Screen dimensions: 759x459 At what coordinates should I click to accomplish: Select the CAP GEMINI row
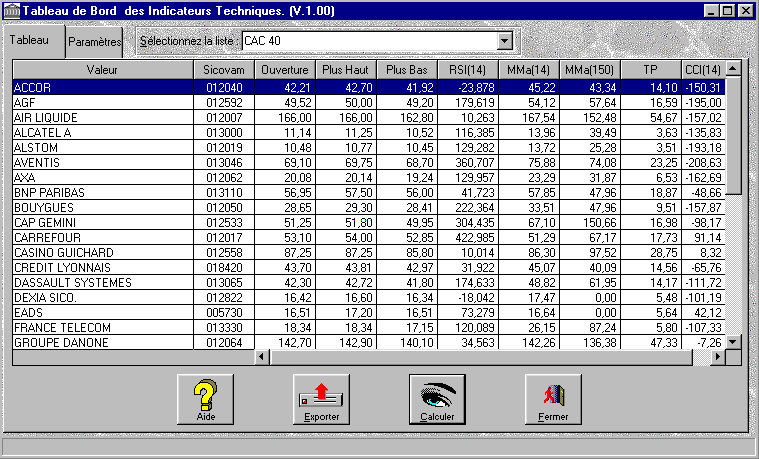coord(369,222)
